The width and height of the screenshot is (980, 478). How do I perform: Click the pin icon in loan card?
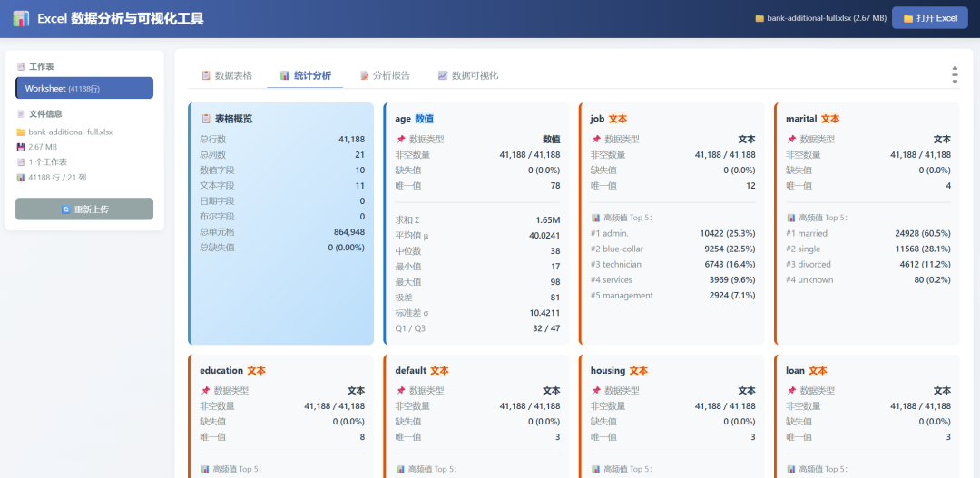(791, 391)
